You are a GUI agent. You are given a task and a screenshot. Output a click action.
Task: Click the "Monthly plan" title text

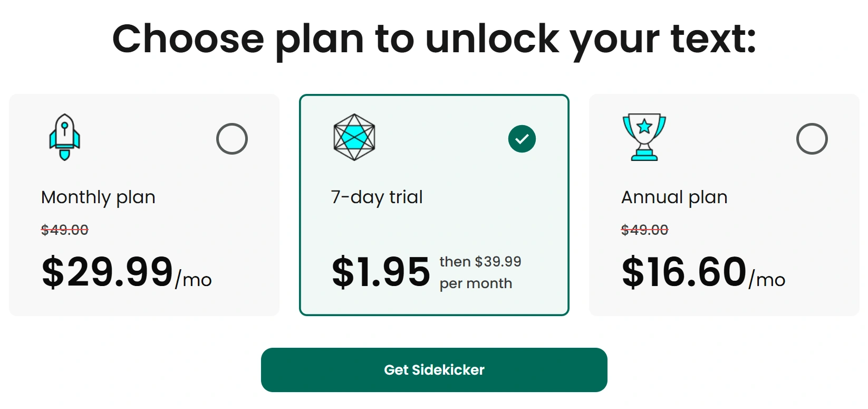click(x=98, y=197)
